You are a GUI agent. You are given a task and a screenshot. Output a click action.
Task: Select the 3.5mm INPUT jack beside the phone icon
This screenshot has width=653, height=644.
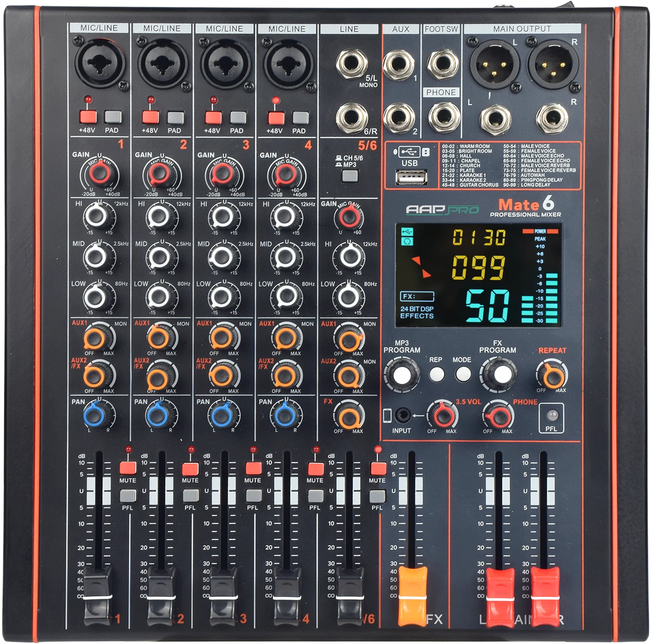[402, 416]
